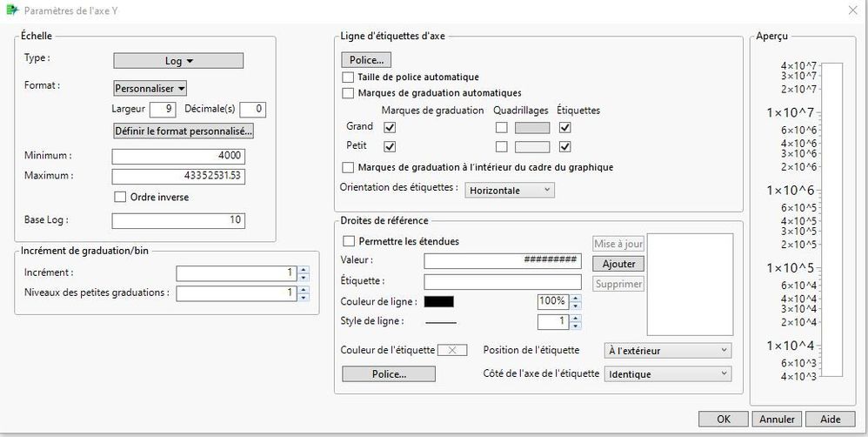
Task: Click Couleur de l'étiquette swatch
Action: pos(452,350)
